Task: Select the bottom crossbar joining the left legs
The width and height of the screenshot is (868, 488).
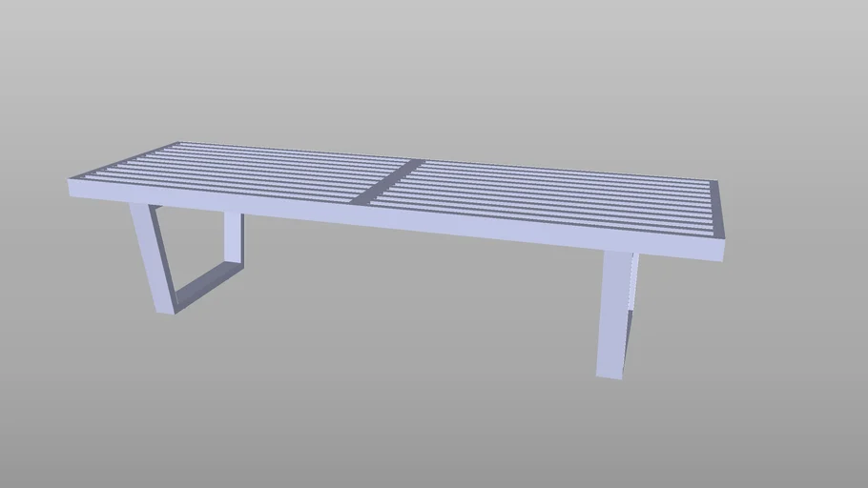Action: [x=207, y=284]
